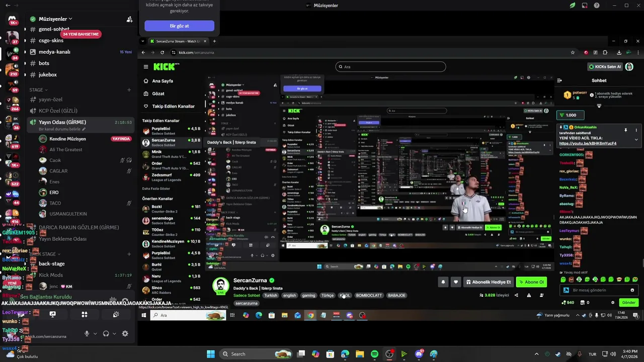
Task: Go back in the browser toolbar
Action: click(x=143, y=52)
